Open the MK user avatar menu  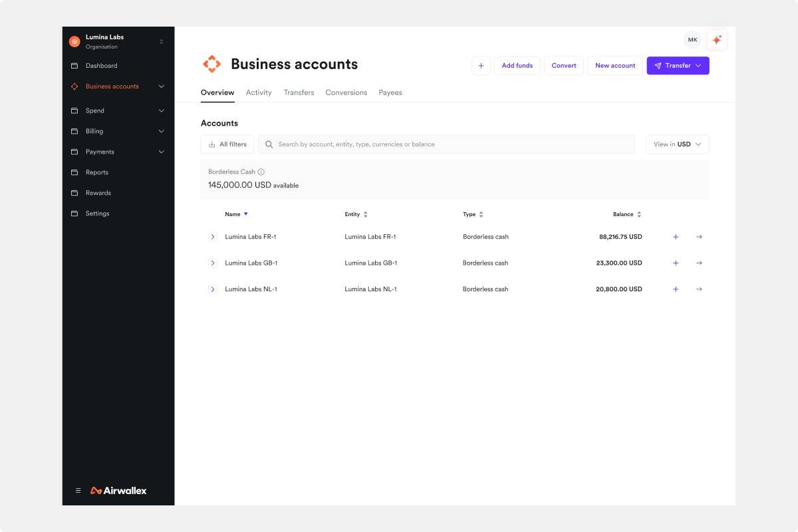[x=693, y=40]
